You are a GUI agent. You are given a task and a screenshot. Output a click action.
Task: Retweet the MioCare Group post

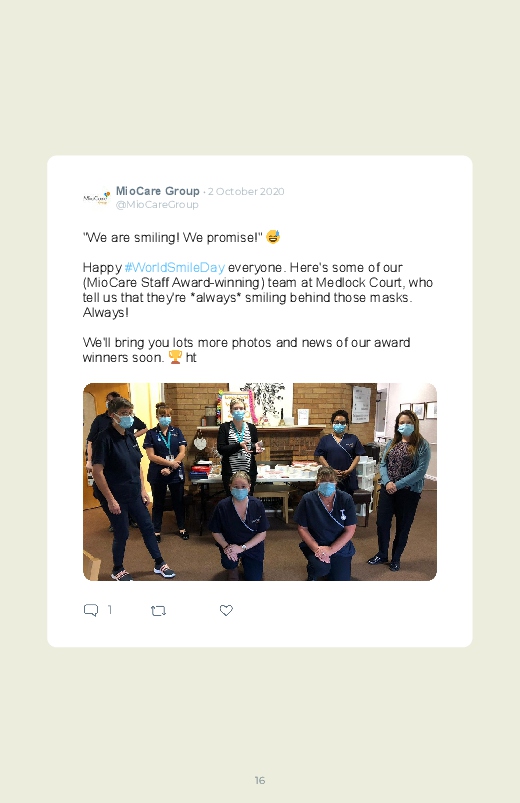click(158, 610)
